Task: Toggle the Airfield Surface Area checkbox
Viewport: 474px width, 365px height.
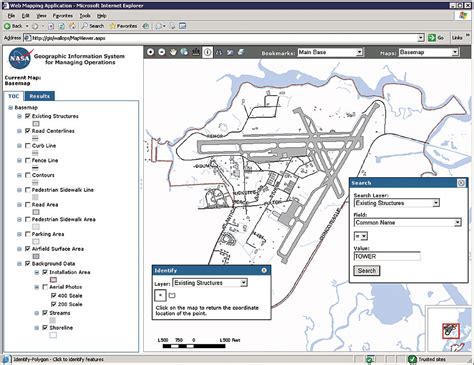Action: click(28, 249)
